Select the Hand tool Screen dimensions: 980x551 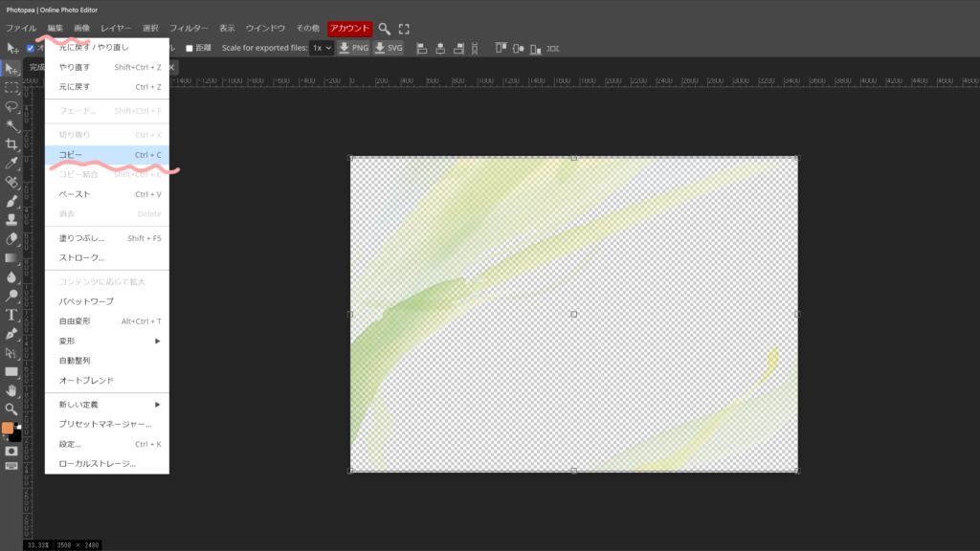tap(11, 390)
